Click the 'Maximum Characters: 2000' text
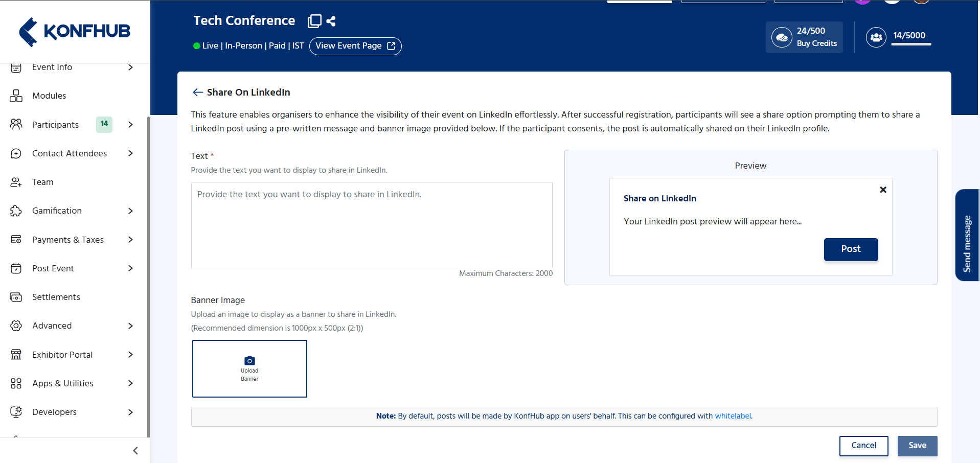Image resolution: width=980 pixels, height=463 pixels. (506, 273)
